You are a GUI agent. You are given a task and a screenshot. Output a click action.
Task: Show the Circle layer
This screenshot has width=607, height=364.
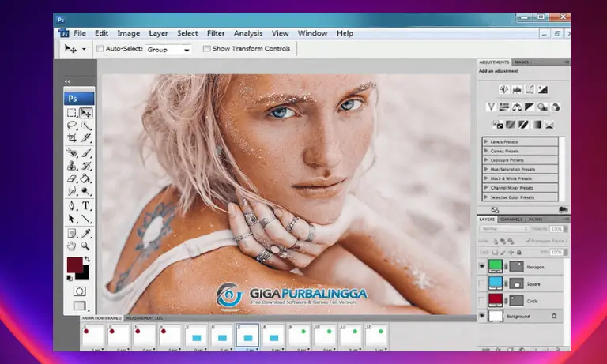pos(481,301)
